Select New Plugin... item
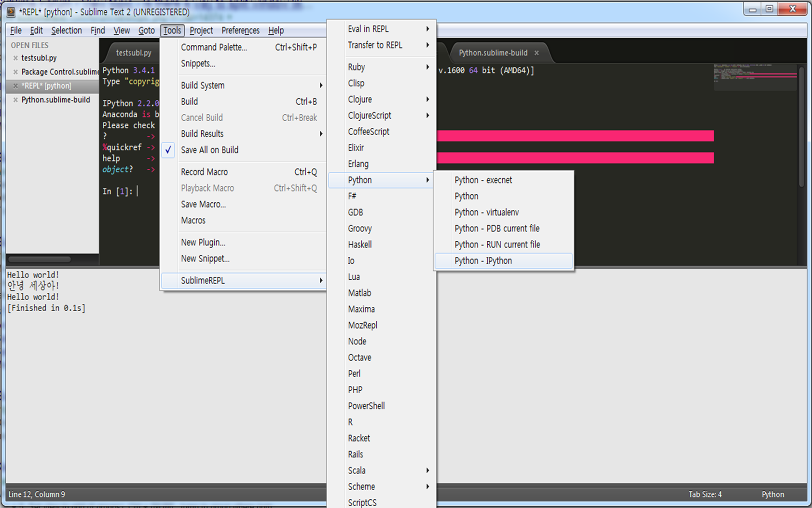Screen dimensions: 812x508 pyautogui.click(x=244, y=243)
